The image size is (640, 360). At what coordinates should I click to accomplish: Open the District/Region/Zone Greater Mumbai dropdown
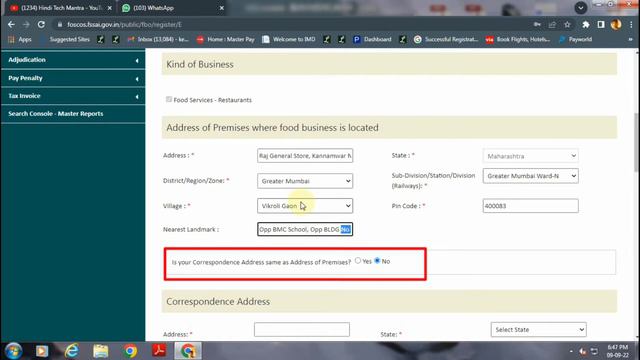tap(305, 181)
